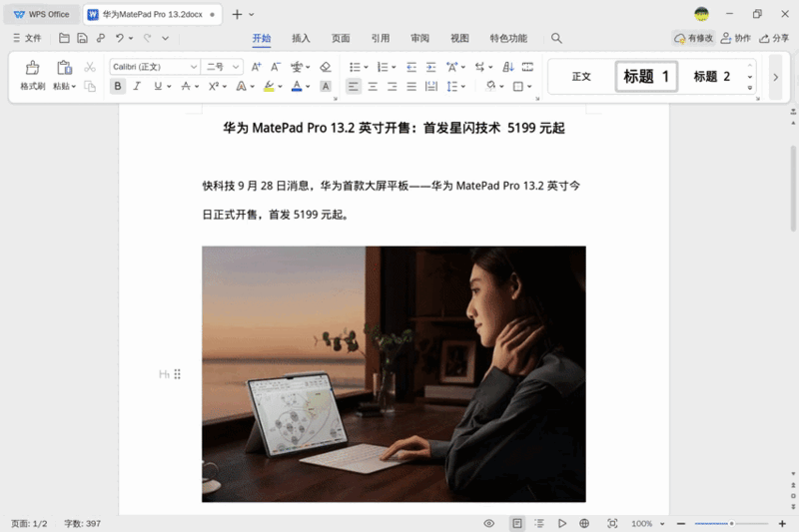Click the tablet image in the document
799x532 pixels.
pyautogui.click(x=394, y=373)
